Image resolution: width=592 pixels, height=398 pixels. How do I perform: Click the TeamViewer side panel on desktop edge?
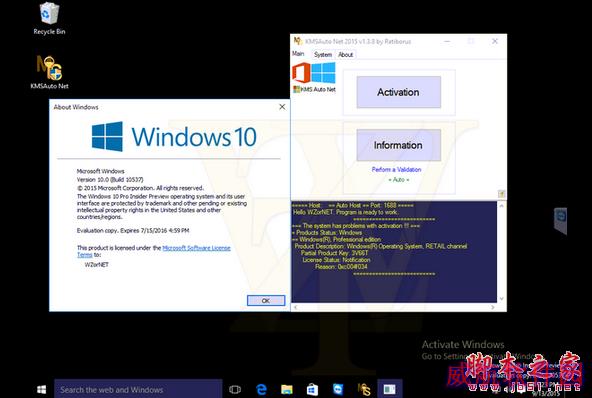coord(560,221)
